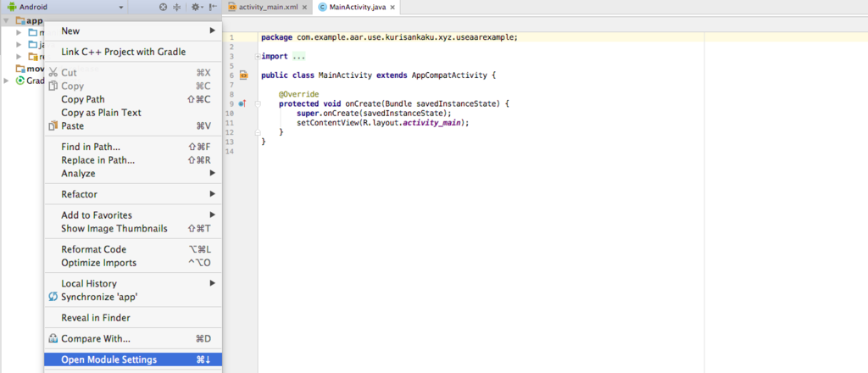Image resolution: width=868 pixels, height=373 pixels.
Task: Click the Gradle Scripts icon in tree
Action: click(20, 81)
